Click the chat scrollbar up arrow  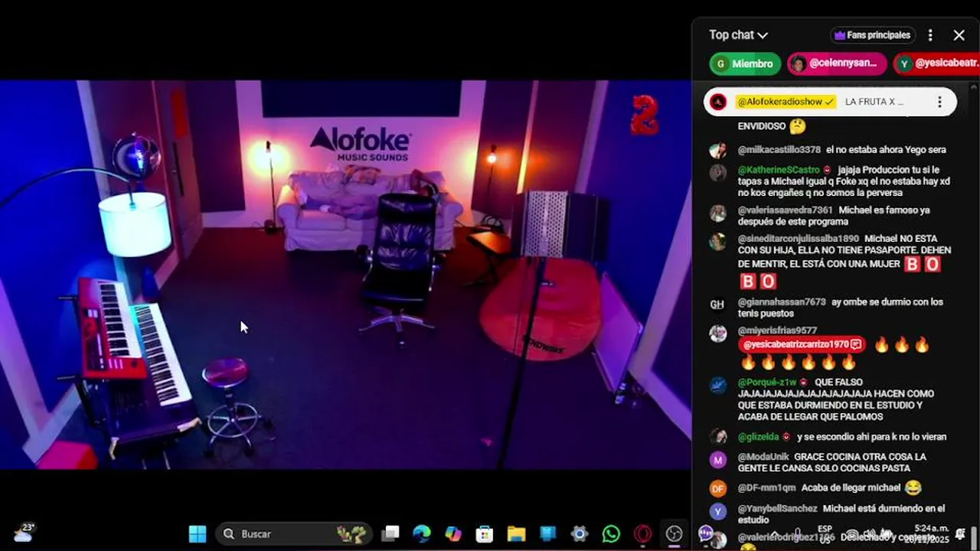pos(975,86)
